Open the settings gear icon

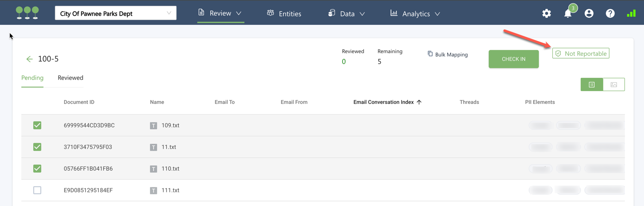[546, 14]
